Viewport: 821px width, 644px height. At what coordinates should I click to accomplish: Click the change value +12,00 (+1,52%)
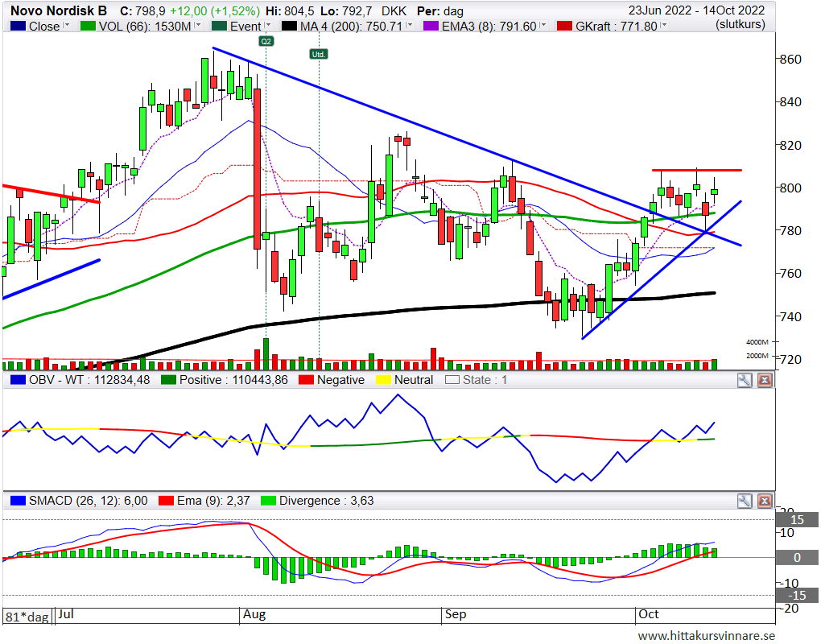[x=215, y=11]
